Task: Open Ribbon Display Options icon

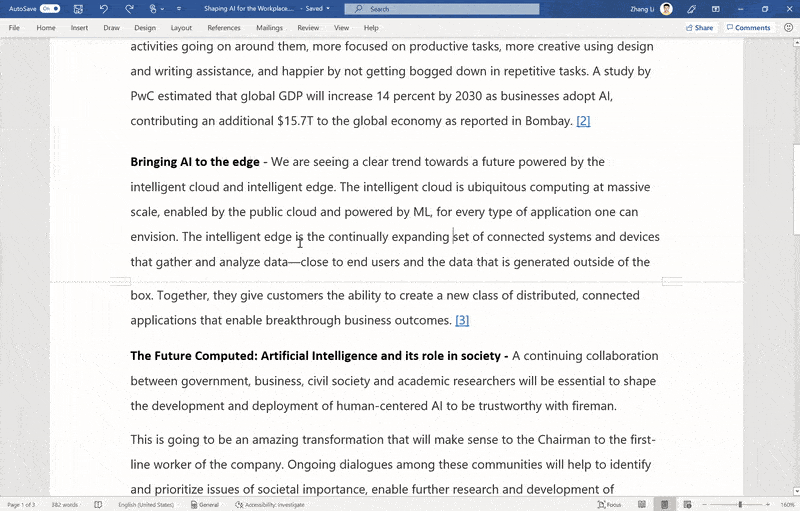Action: tap(716, 9)
